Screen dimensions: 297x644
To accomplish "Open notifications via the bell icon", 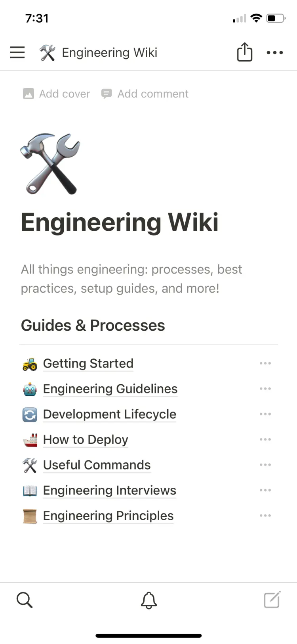I will (148, 600).
